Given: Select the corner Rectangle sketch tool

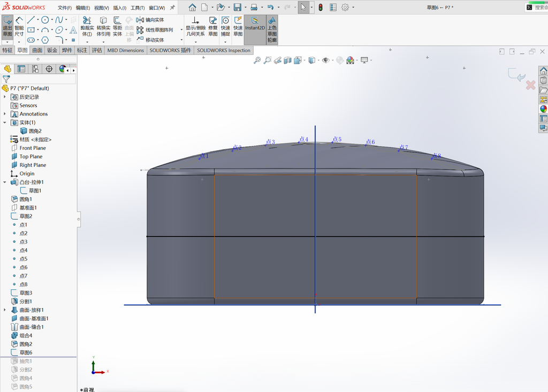Looking at the screenshot, I should (31, 30).
